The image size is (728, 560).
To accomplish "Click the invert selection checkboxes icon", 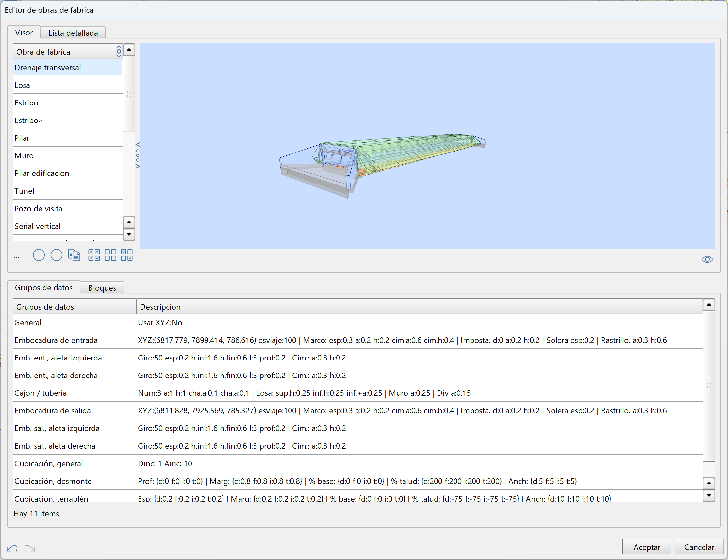I will coord(127,255).
